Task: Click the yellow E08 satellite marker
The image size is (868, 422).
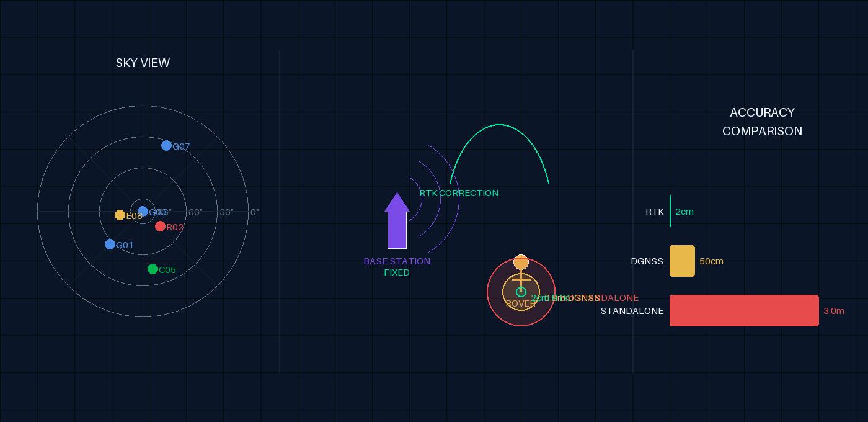Action: pos(120,215)
